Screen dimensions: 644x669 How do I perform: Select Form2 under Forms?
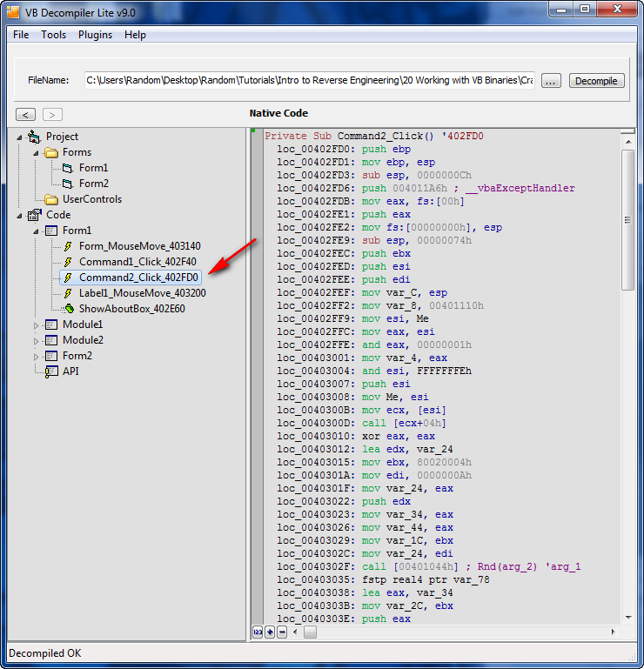(93, 184)
